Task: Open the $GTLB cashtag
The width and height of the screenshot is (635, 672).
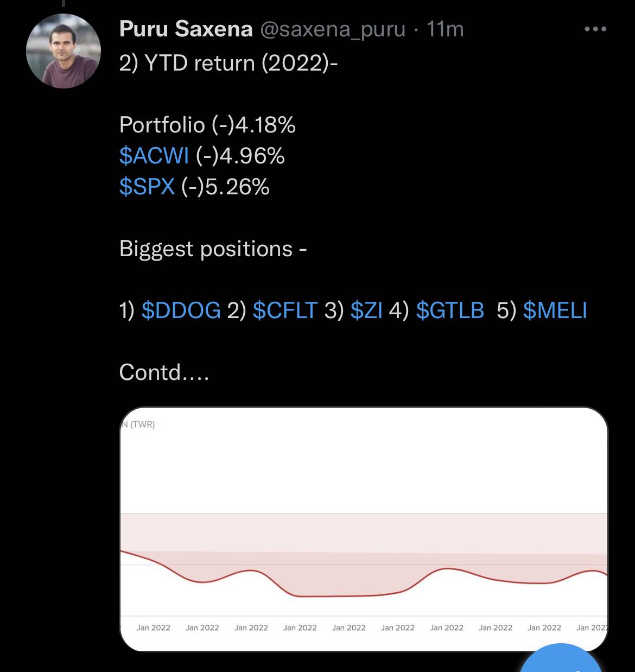Action: pyautogui.click(x=449, y=310)
